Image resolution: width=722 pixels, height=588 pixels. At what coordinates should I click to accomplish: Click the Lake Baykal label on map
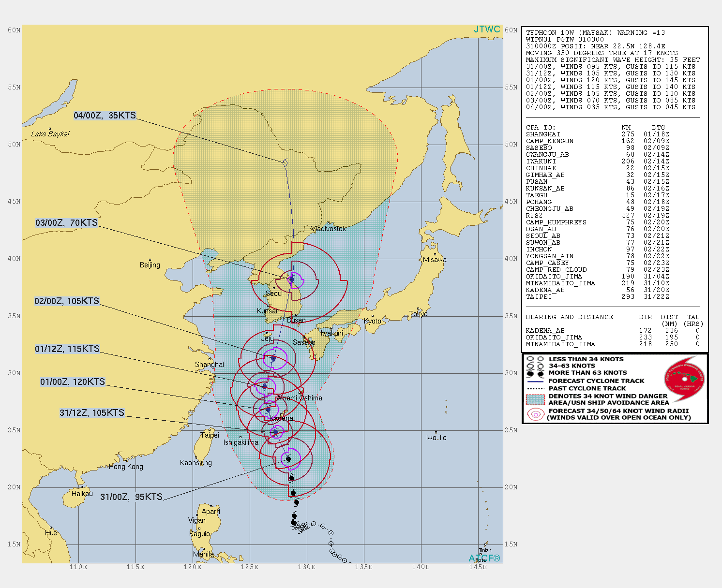(50, 134)
